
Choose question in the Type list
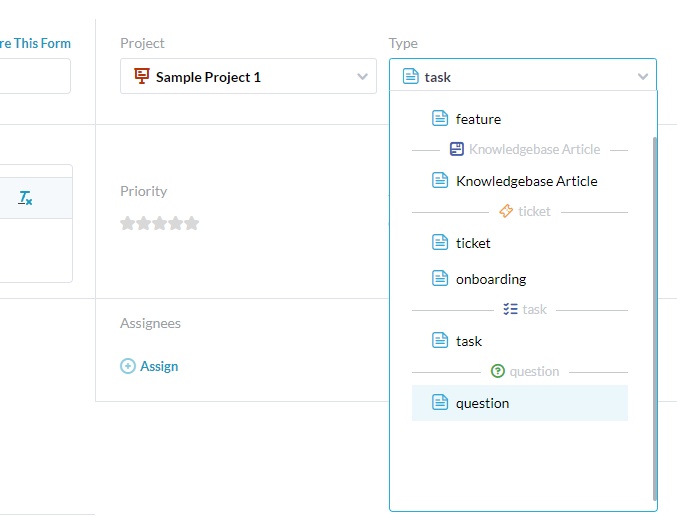[x=482, y=403]
